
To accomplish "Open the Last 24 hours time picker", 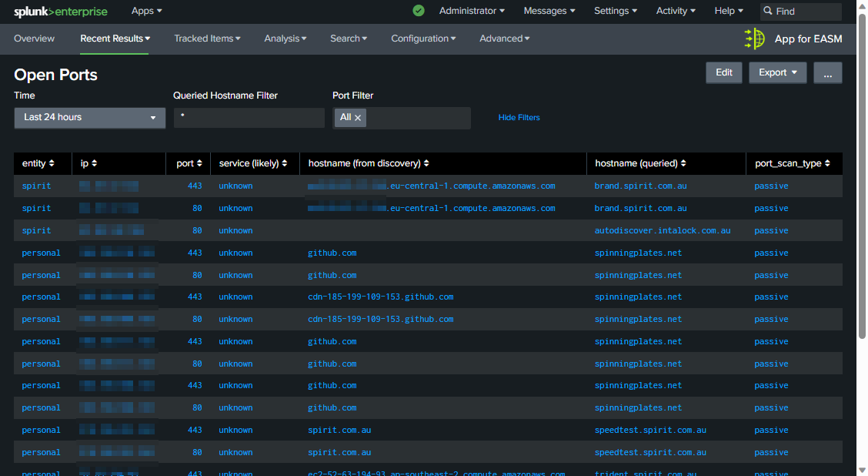I will (x=90, y=118).
